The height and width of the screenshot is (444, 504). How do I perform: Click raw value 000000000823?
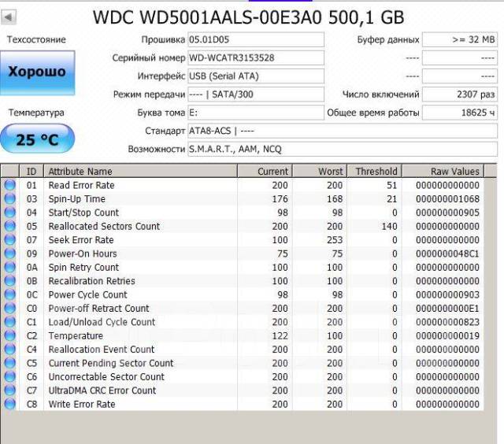pos(447,322)
